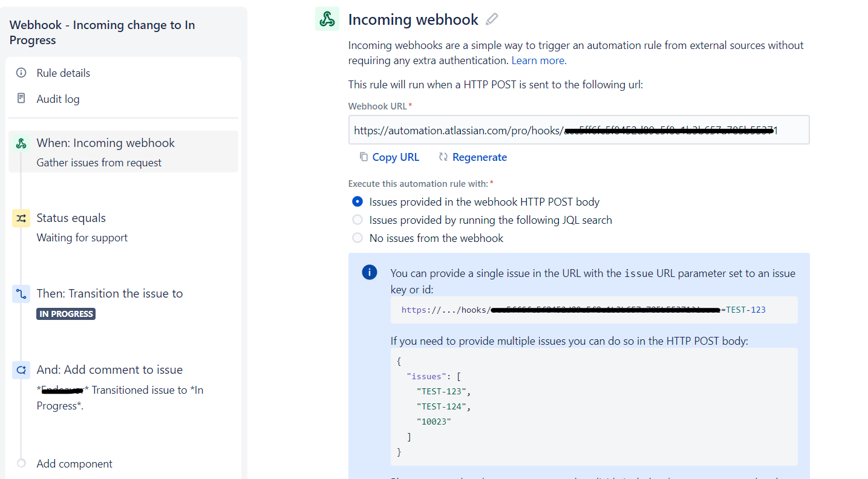868x479 pixels.
Task: Select the When: Incoming webhook step
Action: [123, 151]
